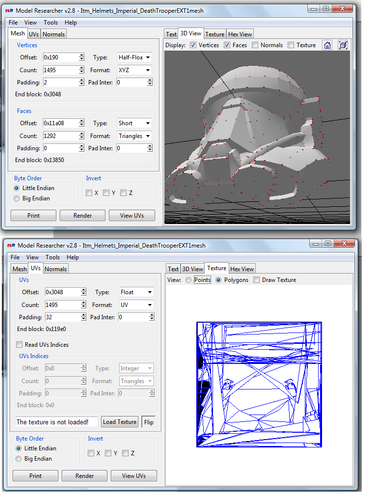Open Vertices Type dropdown showing Half-Float

[134, 57]
